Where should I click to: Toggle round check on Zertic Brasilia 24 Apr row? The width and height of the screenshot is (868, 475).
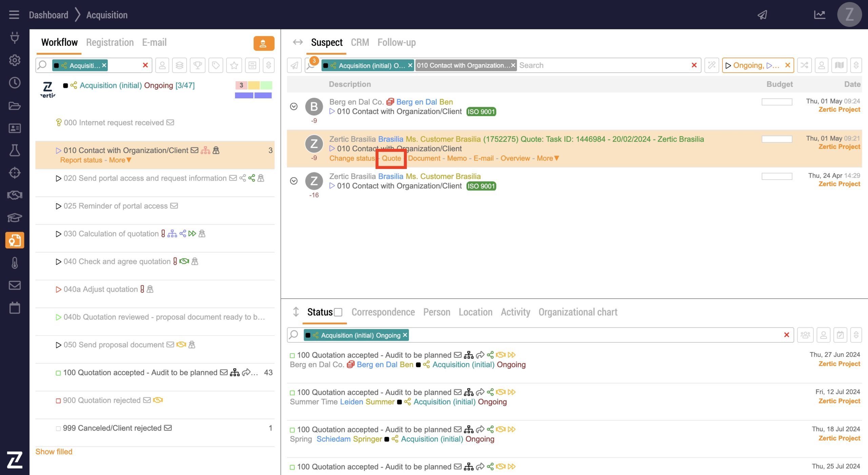(x=294, y=181)
